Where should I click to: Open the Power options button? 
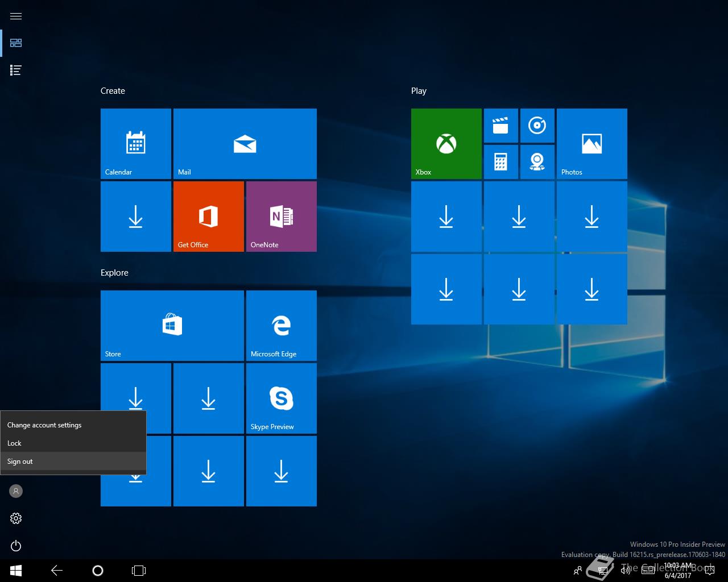tap(16, 546)
